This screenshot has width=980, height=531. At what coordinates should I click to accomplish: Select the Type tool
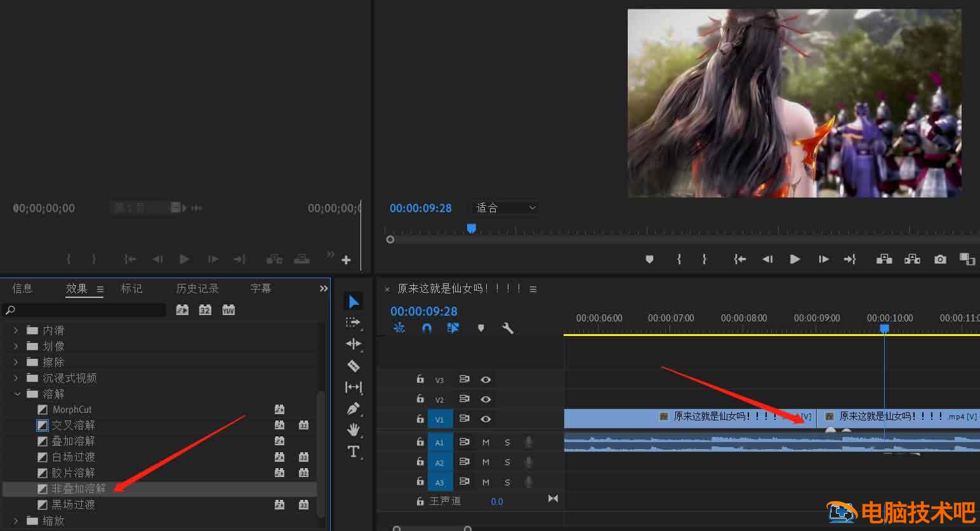[x=354, y=452]
